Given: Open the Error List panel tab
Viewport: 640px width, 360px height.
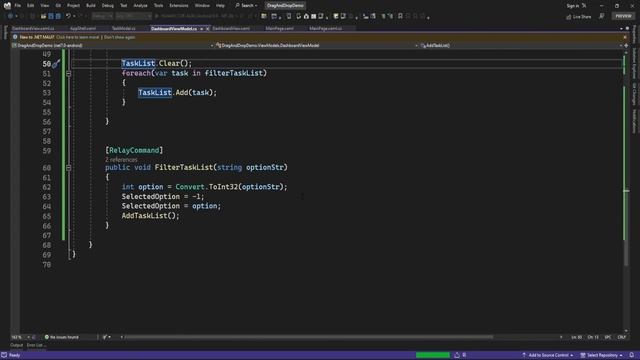Looking at the screenshot, I should coord(37,345).
